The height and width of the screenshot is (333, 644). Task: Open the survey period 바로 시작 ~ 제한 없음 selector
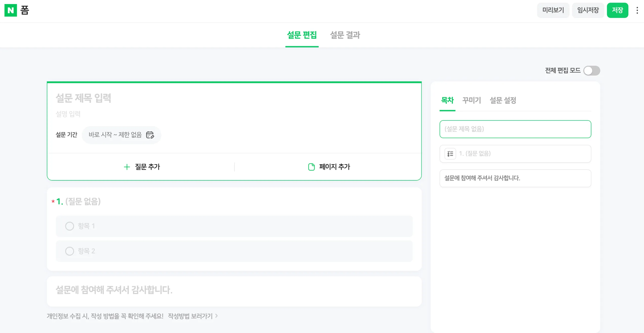point(121,135)
